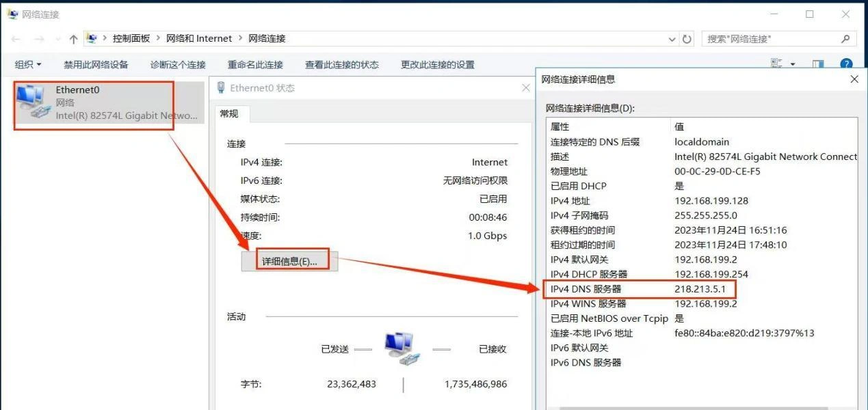Click the 详细信息(E)... button
The image size is (868, 410).
(x=289, y=262)
